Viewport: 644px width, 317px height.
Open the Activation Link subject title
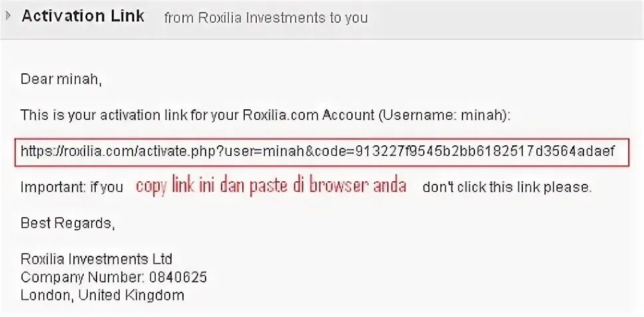point(83,16)
